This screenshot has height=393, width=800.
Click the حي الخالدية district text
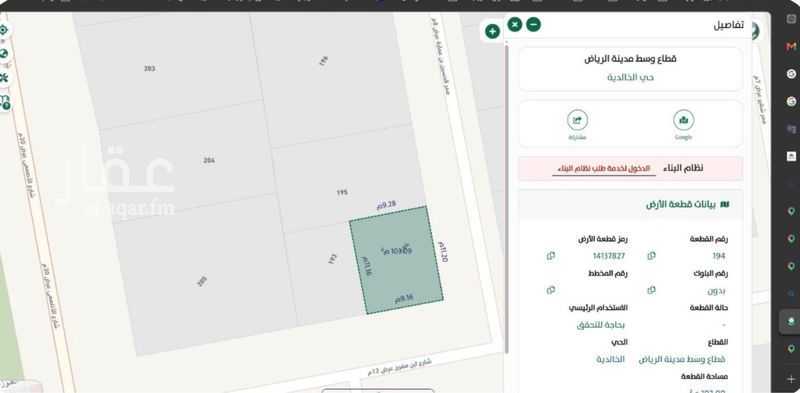[x=630, y=78]
